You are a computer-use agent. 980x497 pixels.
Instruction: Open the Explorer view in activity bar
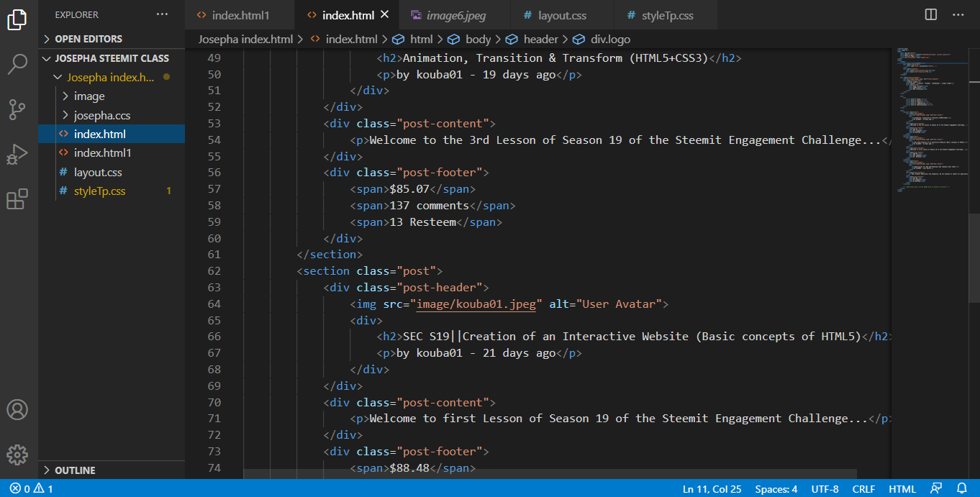pyautogui.click(x=17, y=19)
